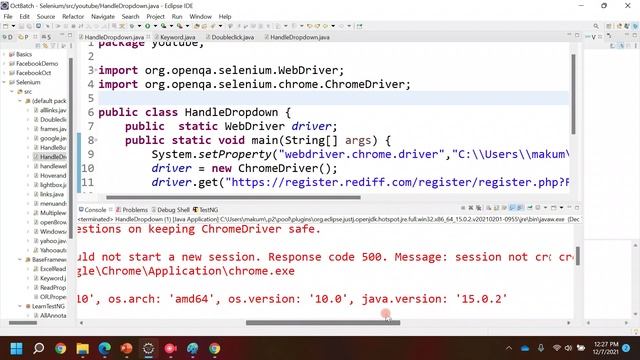
Task: Open File Explorer from the taskbar
Action: (x=82, y=349)
